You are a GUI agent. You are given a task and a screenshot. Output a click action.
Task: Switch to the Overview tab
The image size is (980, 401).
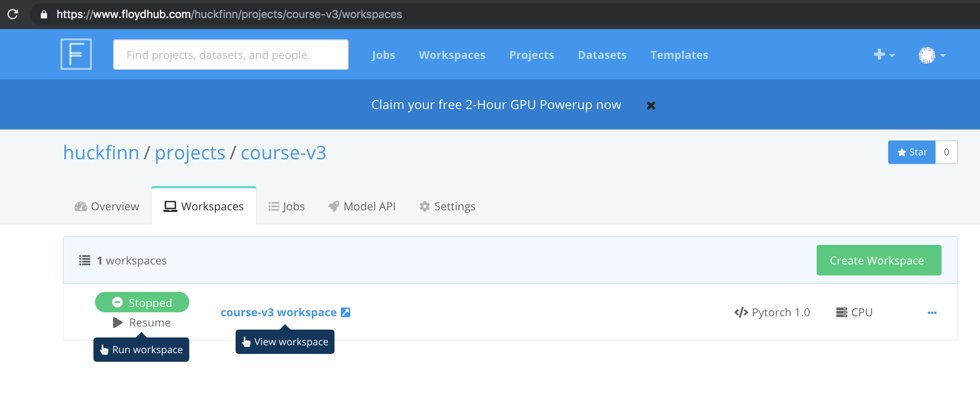(x=107, y=206)
